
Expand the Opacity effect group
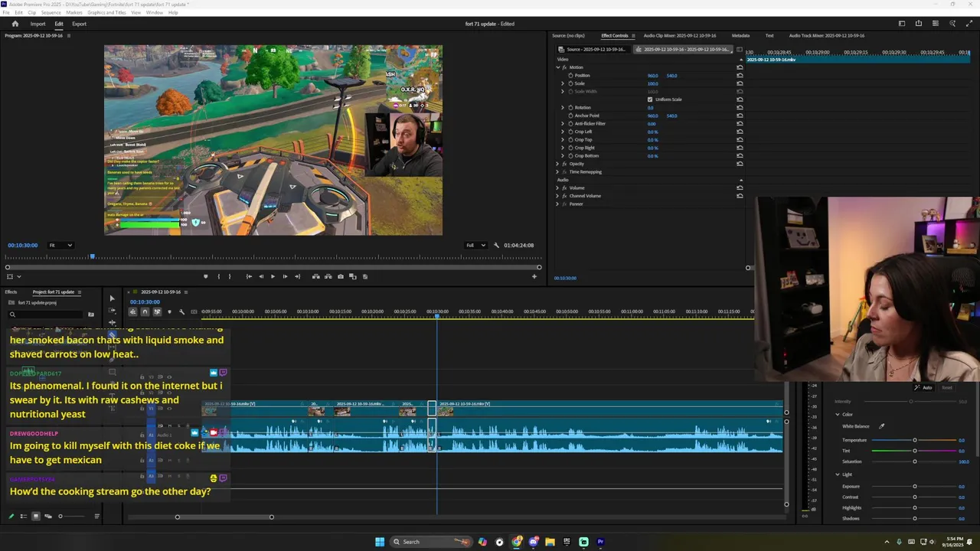[557, 164]
